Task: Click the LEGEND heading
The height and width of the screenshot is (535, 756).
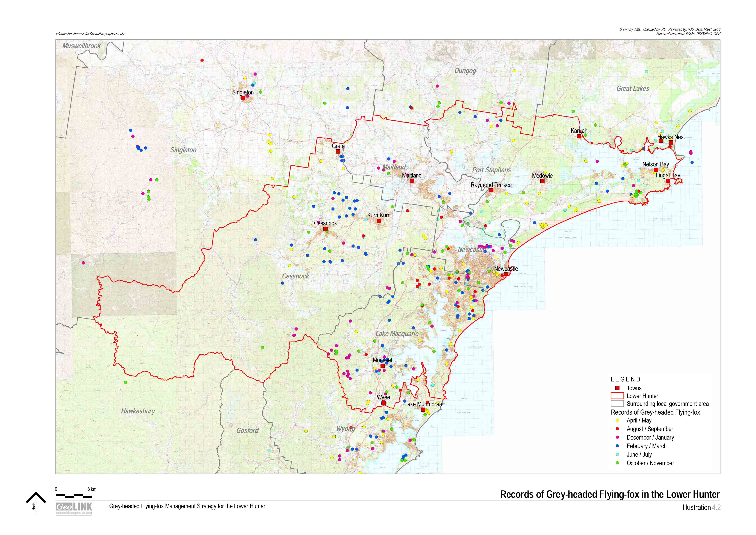Action: [626, 379]
